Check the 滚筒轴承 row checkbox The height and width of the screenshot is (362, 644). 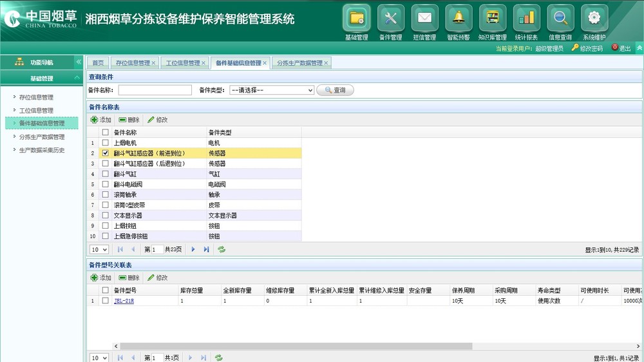point(106,195)
